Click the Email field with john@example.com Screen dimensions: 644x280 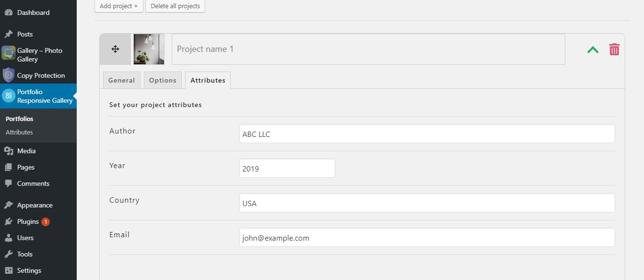tap(427, 237)
